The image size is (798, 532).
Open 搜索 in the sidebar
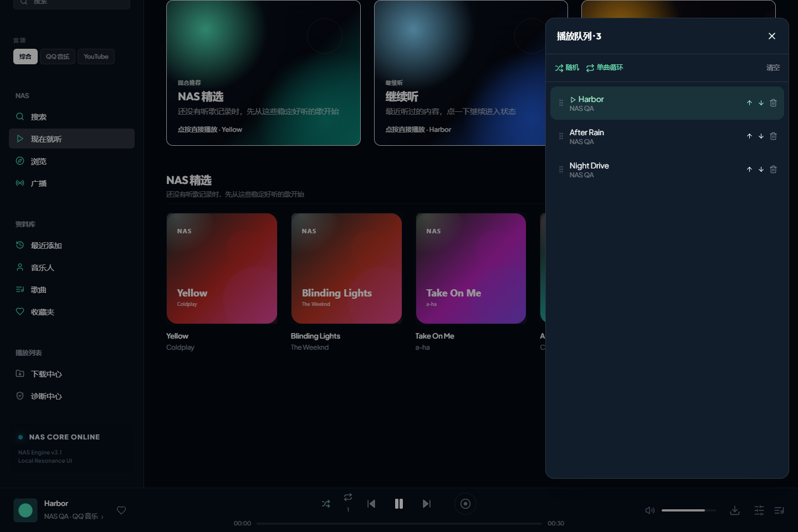(71, 117)
